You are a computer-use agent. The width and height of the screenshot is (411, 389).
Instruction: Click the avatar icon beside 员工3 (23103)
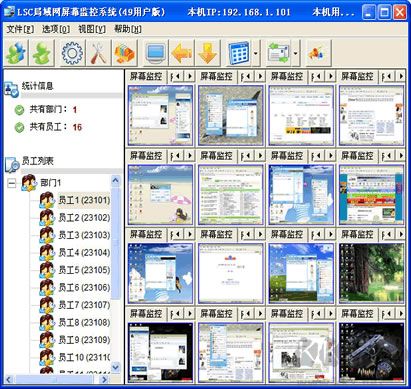pyautogui.click(x=47, y=235)
